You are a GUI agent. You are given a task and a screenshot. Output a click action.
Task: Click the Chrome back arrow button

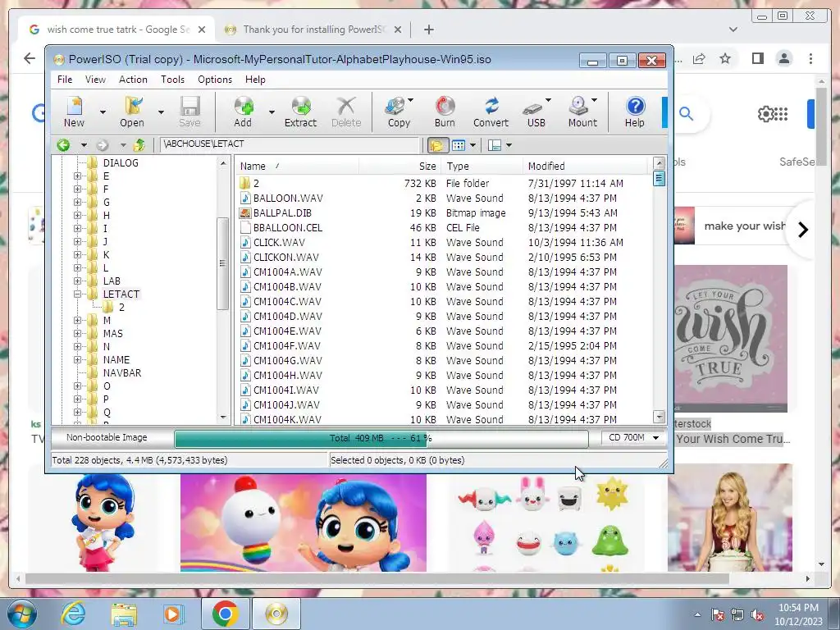(30, 58)
